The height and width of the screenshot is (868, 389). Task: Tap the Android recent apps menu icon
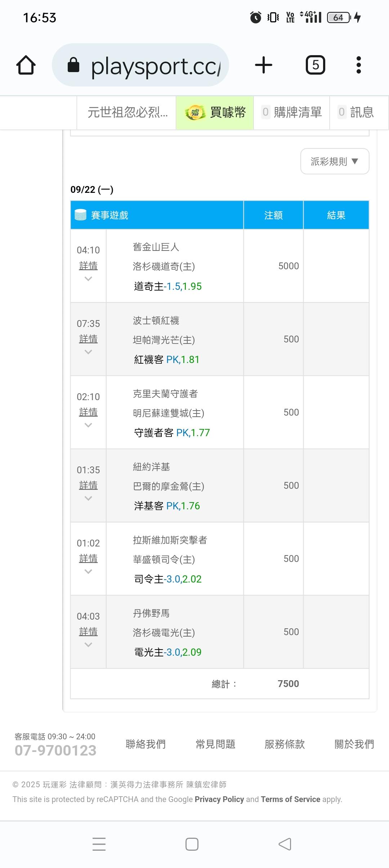(99, 844)
